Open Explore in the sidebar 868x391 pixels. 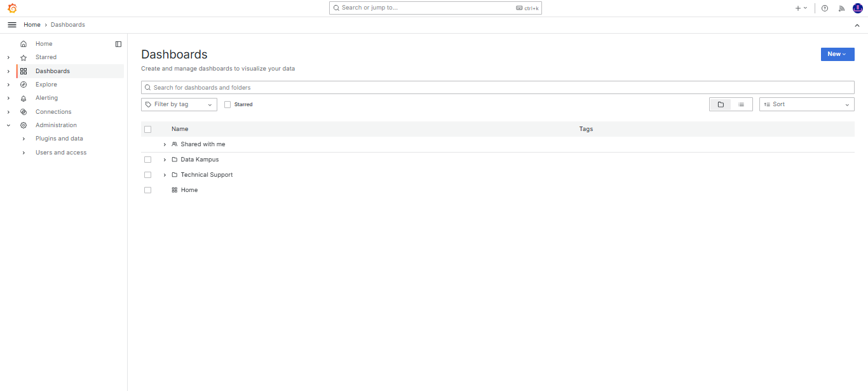[x=46, y=85]
